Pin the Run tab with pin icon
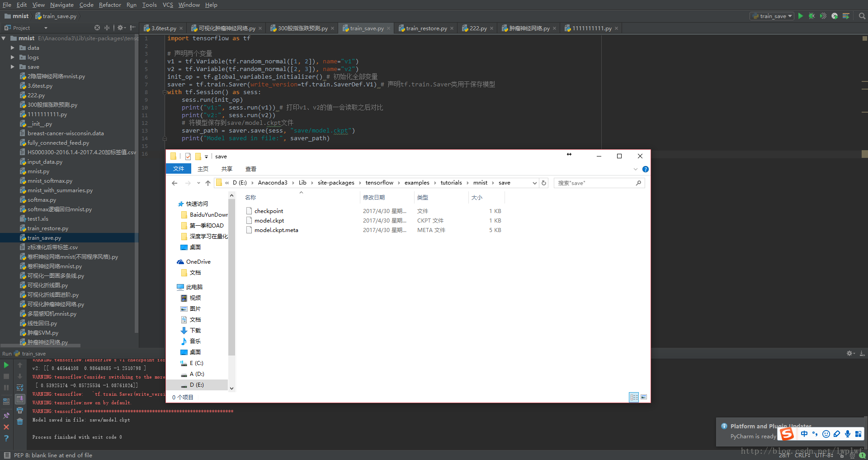Image resolution: width=868 pixels, height=460 pixels. [6, 415]
